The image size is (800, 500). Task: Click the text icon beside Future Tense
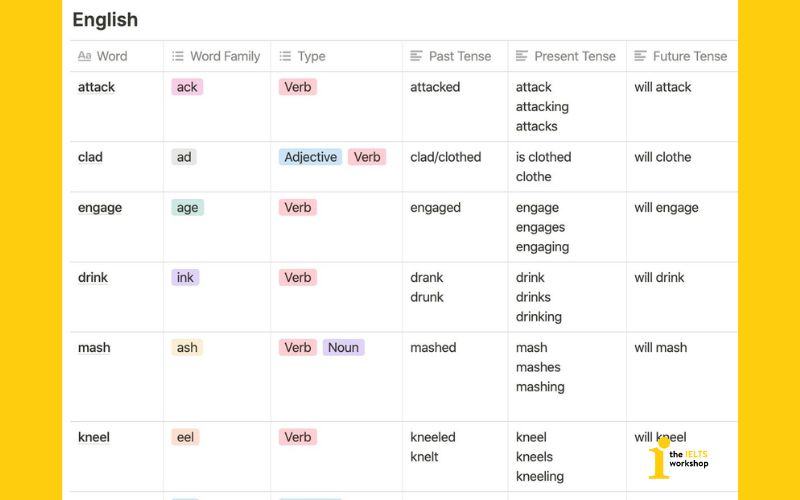point(641,57)
